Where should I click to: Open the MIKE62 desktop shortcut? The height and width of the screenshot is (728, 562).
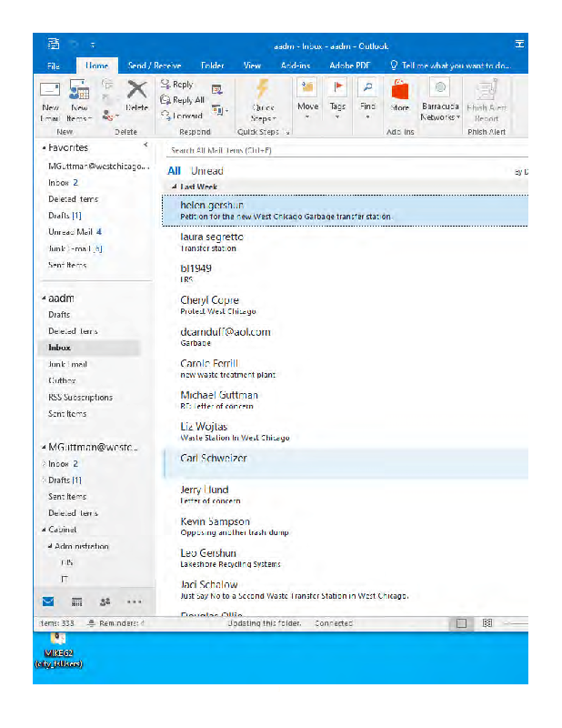[x=58, y=650]
